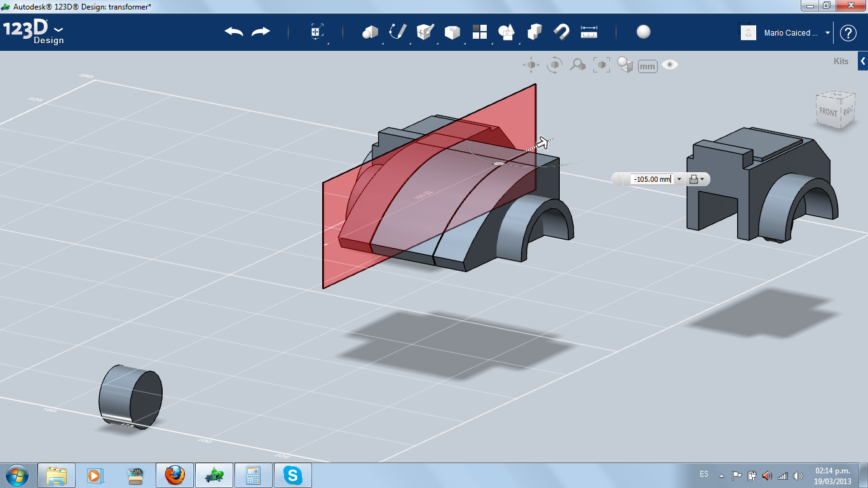Click the white extrude direction arrow manipulator
Viewport: 868px width, 488px height.
[x=543, y=143]
